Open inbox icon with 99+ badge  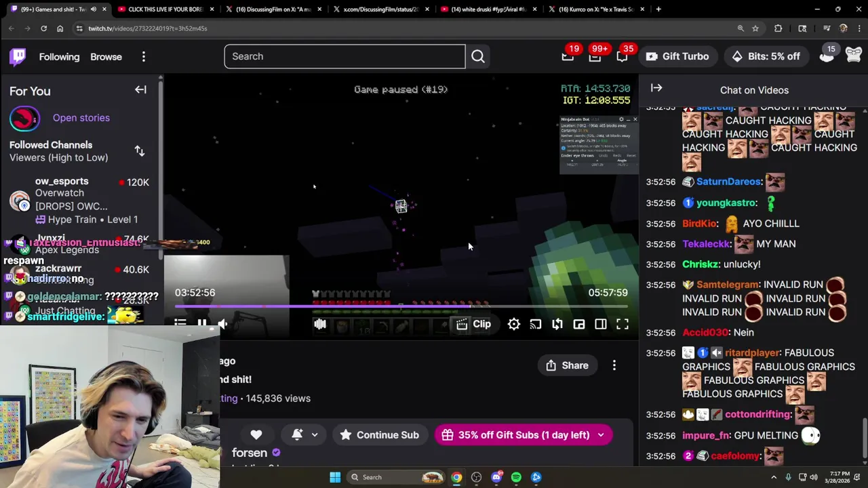(595, 56)
